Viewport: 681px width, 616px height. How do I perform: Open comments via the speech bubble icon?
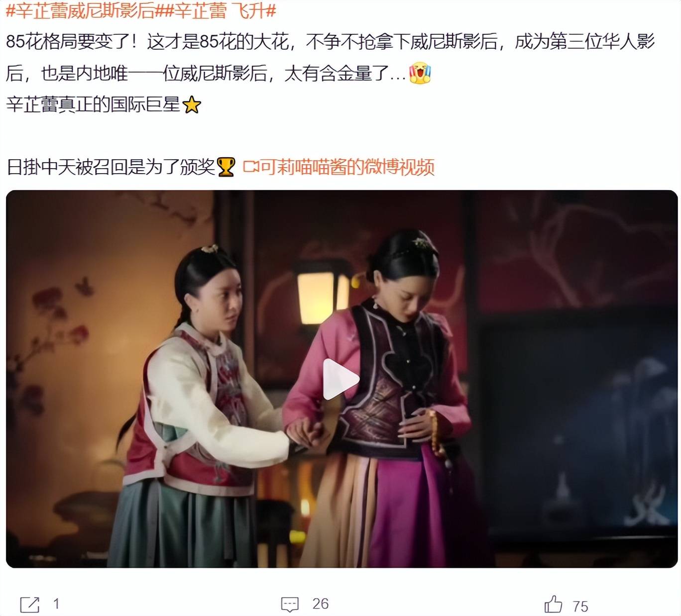(x=290, y=605)
